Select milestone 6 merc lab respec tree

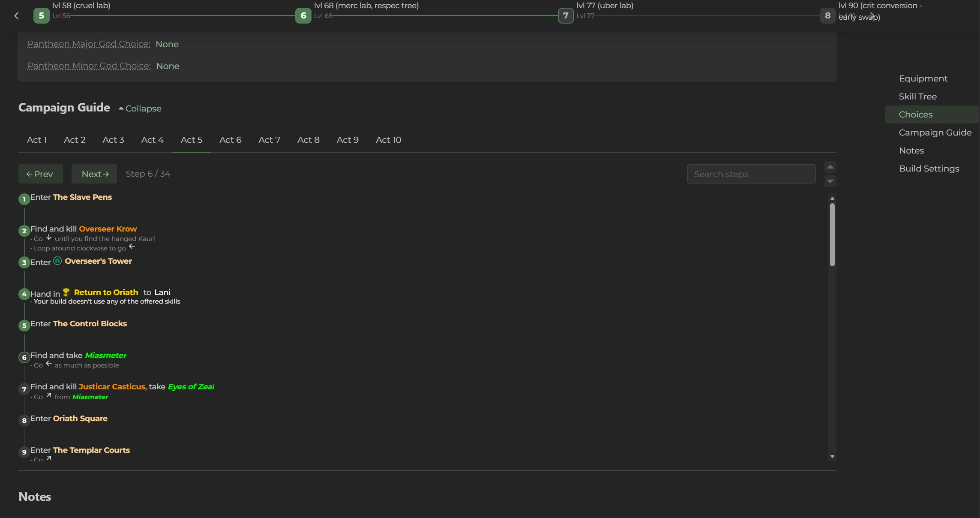[303, 16]
